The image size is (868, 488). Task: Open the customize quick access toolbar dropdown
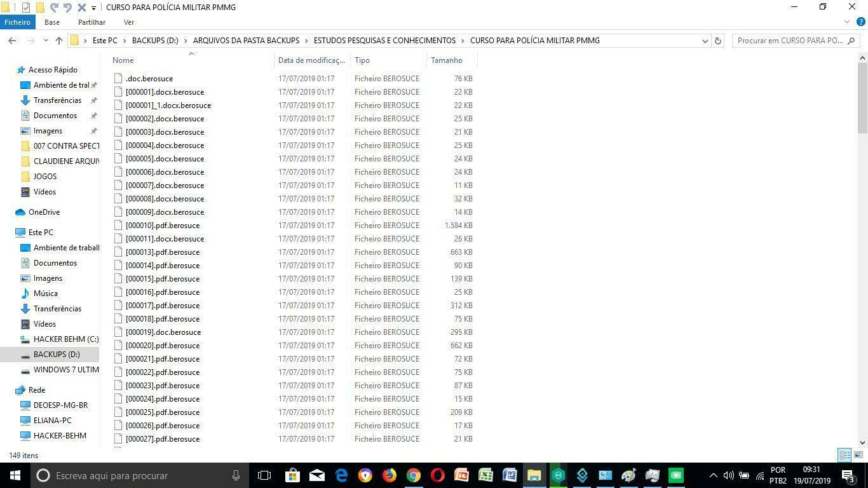[x=93, y=8]
